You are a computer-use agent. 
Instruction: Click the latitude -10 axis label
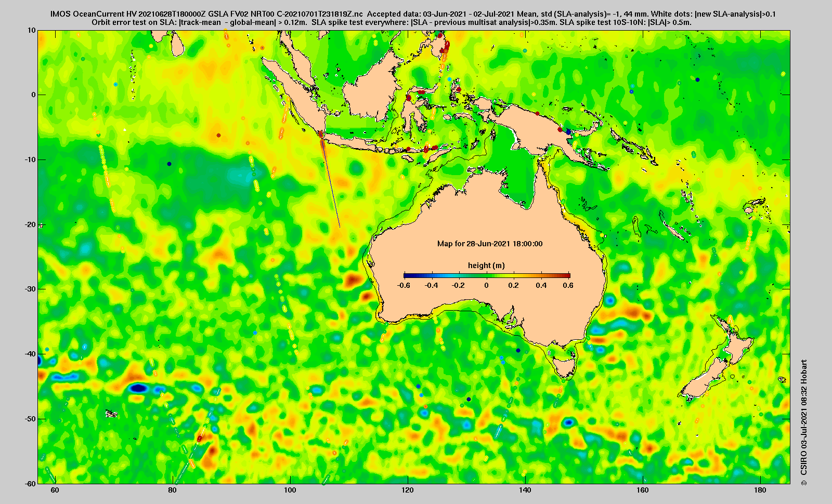point(30,160)
